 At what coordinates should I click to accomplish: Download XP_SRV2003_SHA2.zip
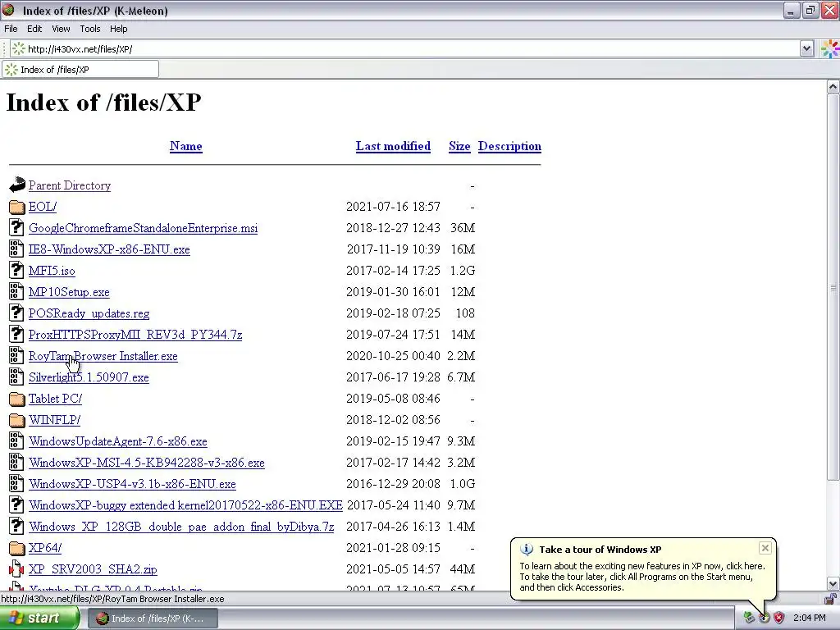pos(93,569)
